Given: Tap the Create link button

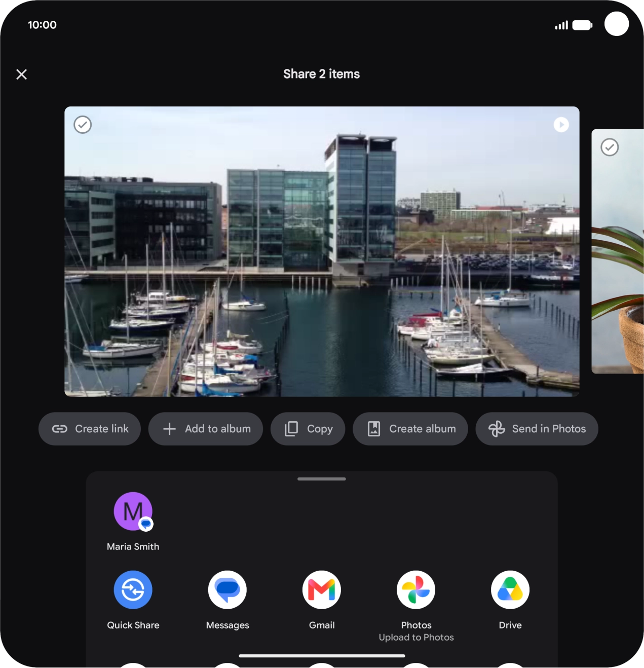Looking at the screenshot, I should point(90,429).
